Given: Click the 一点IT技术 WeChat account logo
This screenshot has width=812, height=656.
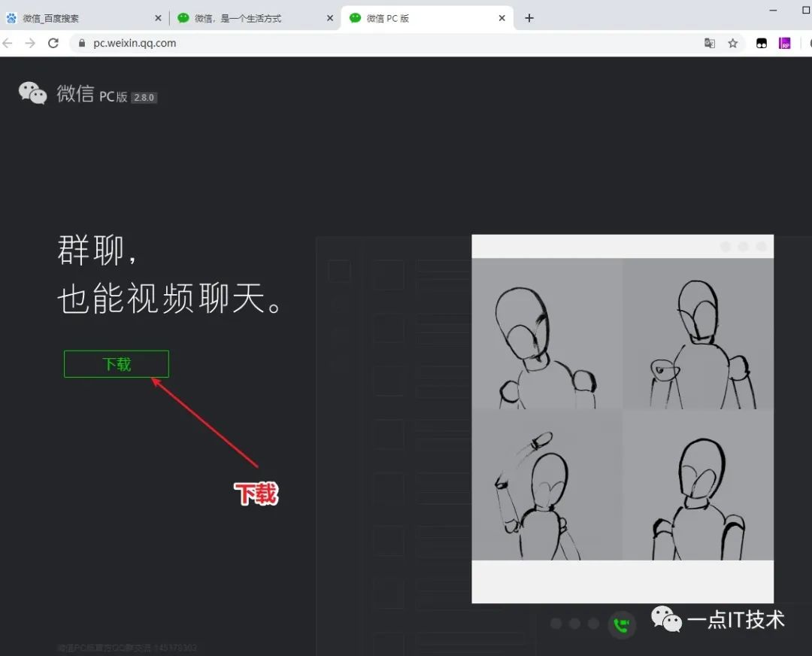Looking at the screenshot, I should pyautogui.click(x=666, y=620).
